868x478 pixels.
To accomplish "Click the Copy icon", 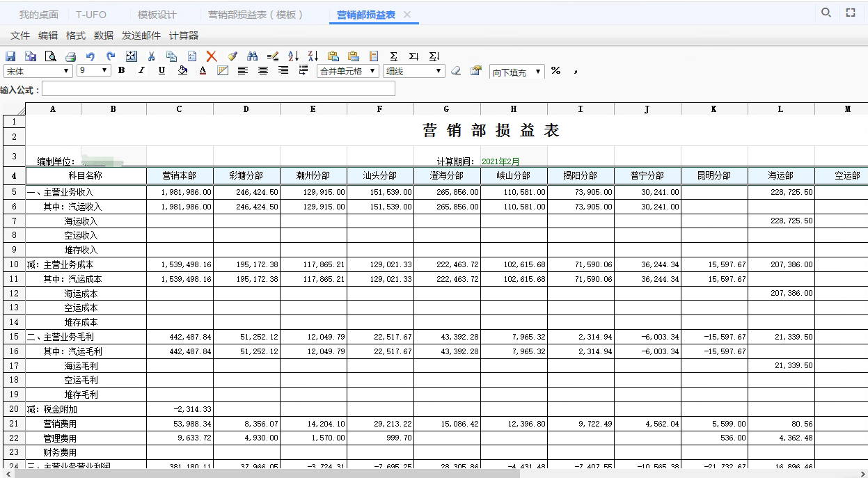I will [171, 56].
